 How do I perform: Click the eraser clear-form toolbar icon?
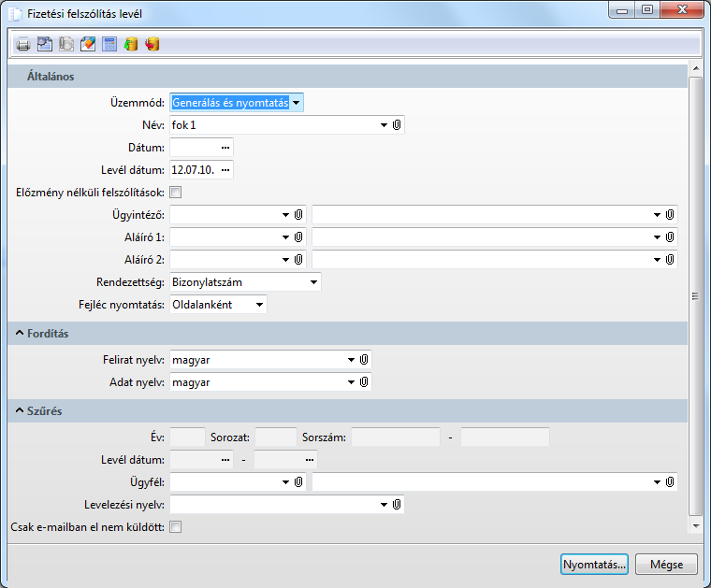pyautogui.click(x=88, y=44)
